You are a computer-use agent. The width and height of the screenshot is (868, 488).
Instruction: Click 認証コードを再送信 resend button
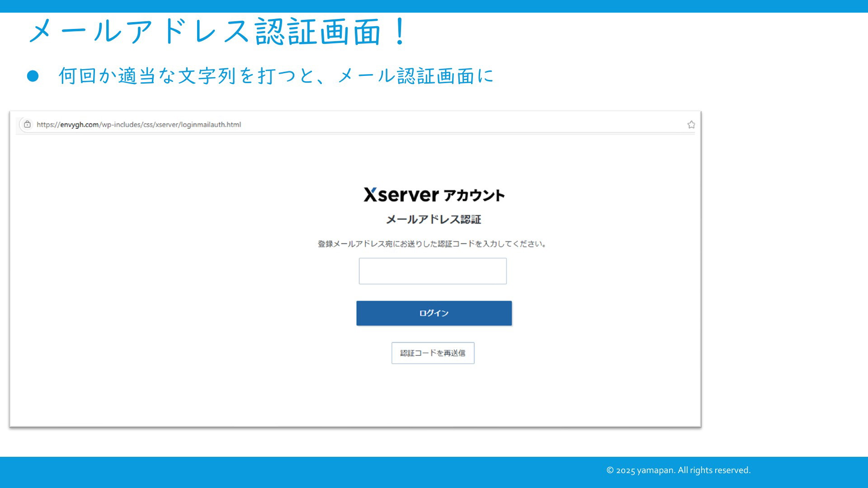pos(433,353)
